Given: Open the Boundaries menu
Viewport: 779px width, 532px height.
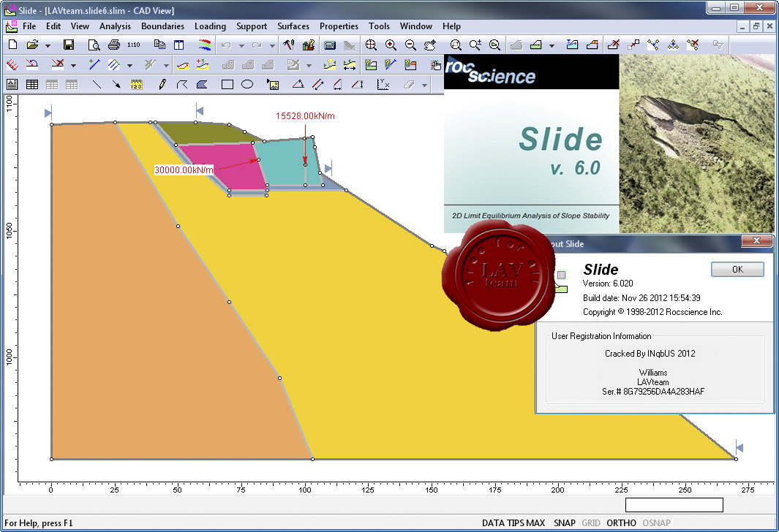Looking at the screenshot, I should tap(162, 26).
